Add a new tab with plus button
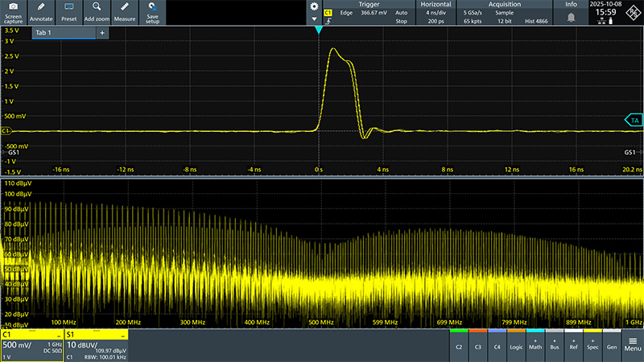 click(x=101, y=33)
